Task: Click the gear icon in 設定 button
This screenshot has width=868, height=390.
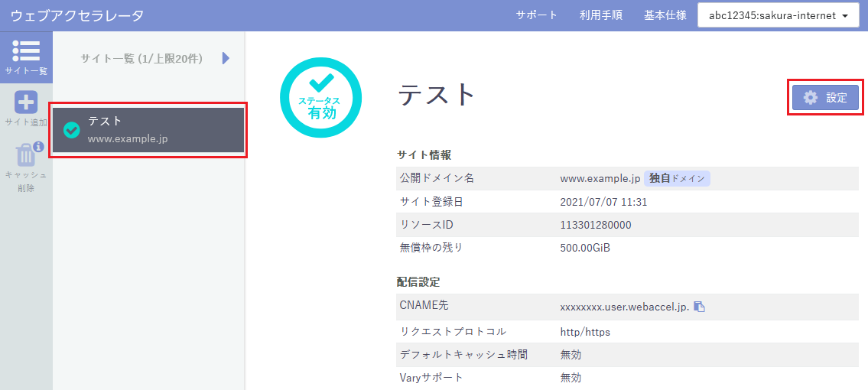Action: tap(811, 98)
